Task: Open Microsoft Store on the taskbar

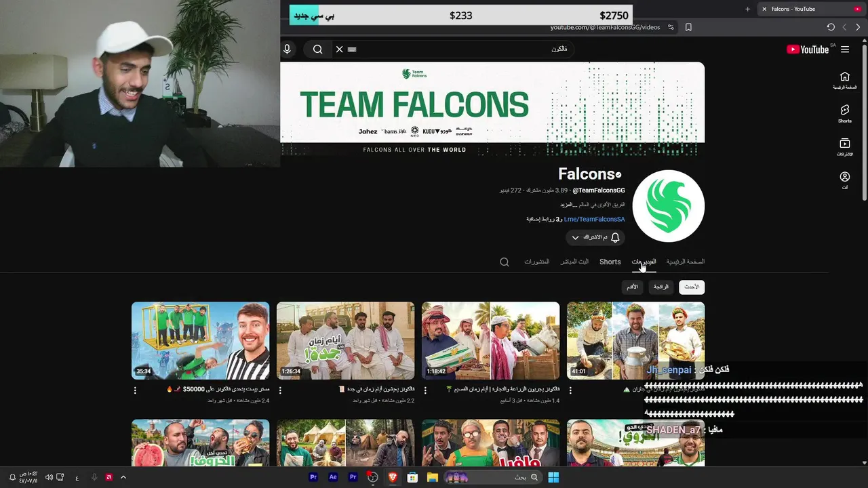Action: [412, 477]
